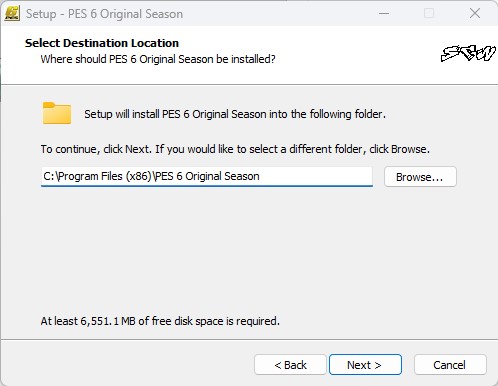The image size is (498, 386).
Task: Cancel the installation
Action: tap(450, 365)
